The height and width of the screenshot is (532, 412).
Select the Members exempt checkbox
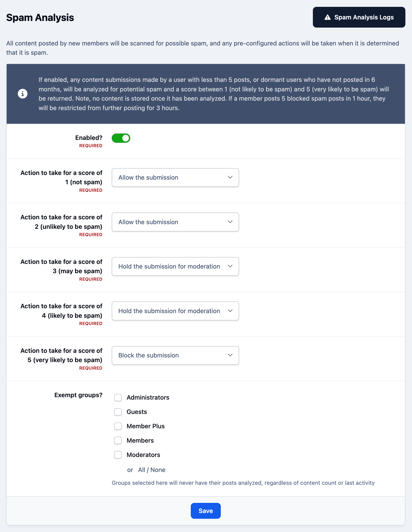[x=118, y=440]
